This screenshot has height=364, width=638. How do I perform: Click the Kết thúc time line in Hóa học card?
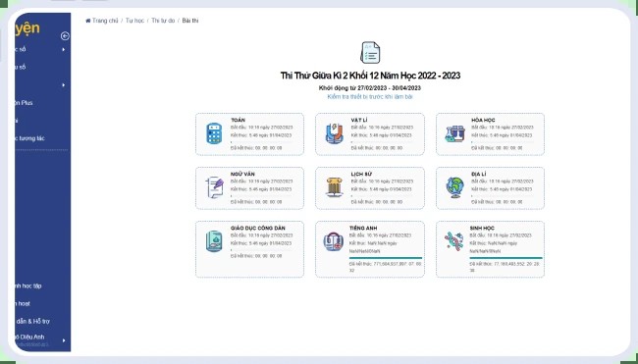[502, 135]
